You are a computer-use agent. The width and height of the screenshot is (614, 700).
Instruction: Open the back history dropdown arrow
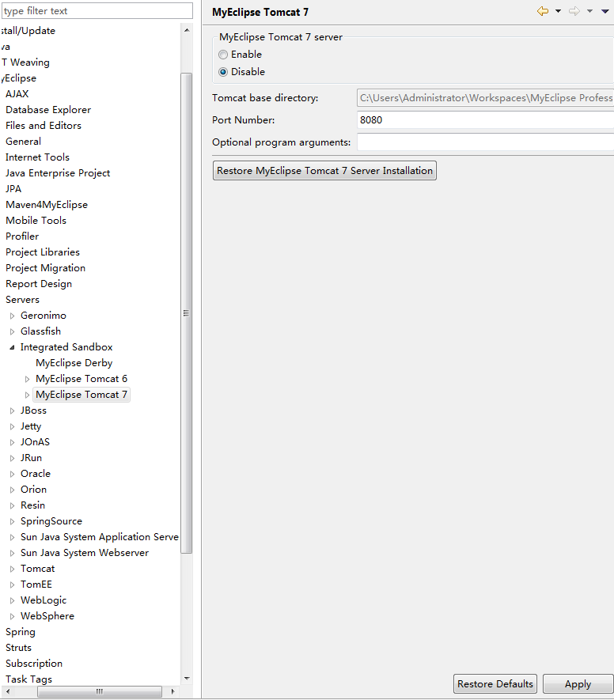click(x=558, y=11)
